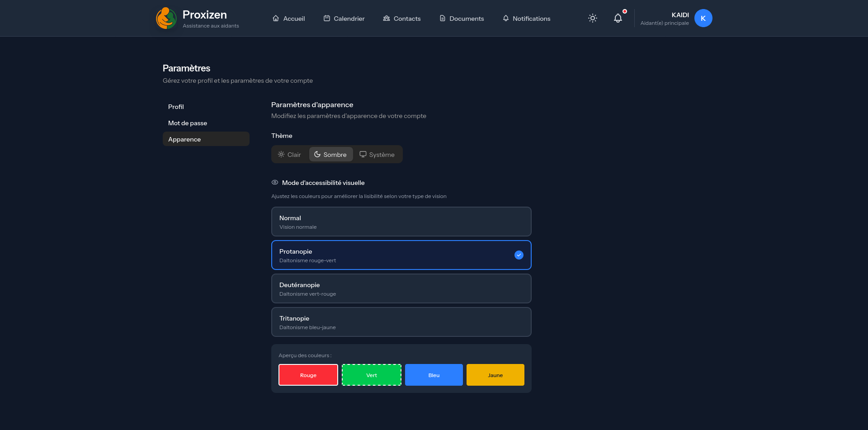The image size is (868, 430).
Task: Click the people icon beside Contacts
Action: pyautogui.click(x=387, y=18)
